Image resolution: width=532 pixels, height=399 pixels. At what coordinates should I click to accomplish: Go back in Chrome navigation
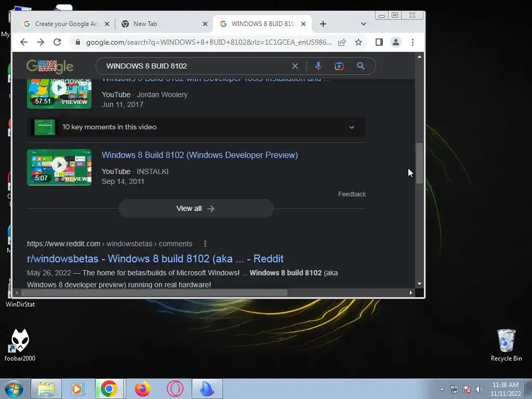(24, 42)
